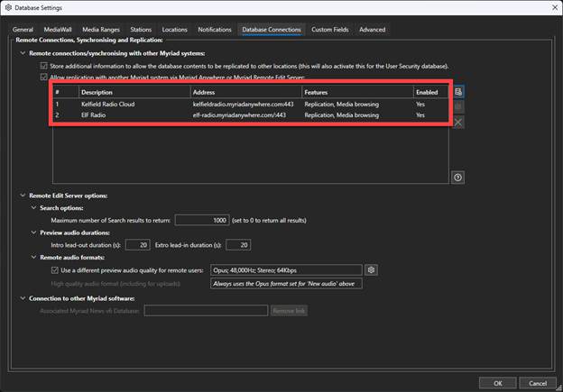This screenshot has width=563, height=392.
Task: Open the Stations tab
Action: (x=141, y=30)
